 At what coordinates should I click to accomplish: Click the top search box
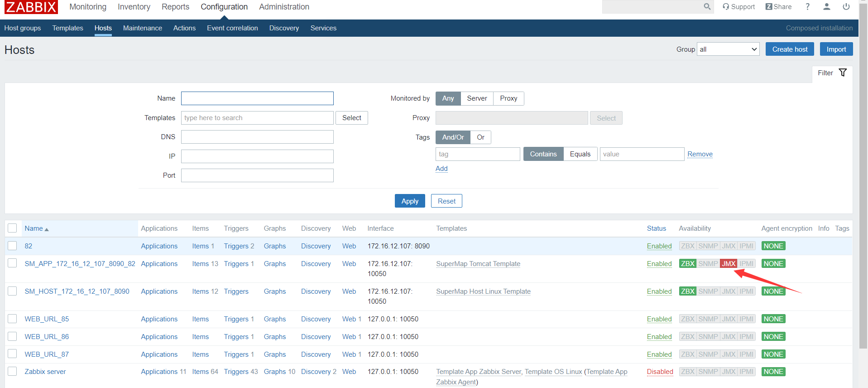point(652,7)
